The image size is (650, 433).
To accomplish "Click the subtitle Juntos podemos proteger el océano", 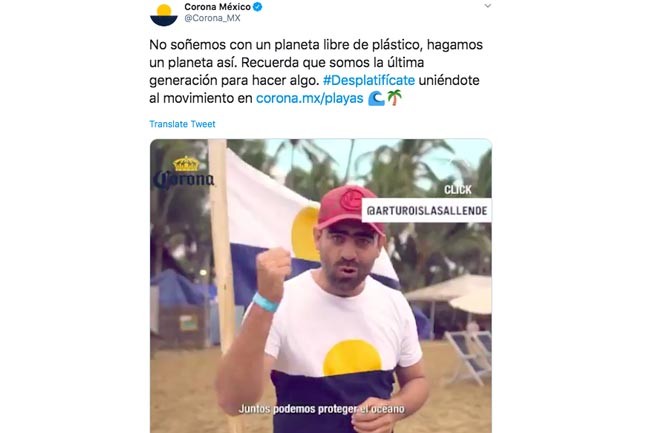I will [322, 409].
